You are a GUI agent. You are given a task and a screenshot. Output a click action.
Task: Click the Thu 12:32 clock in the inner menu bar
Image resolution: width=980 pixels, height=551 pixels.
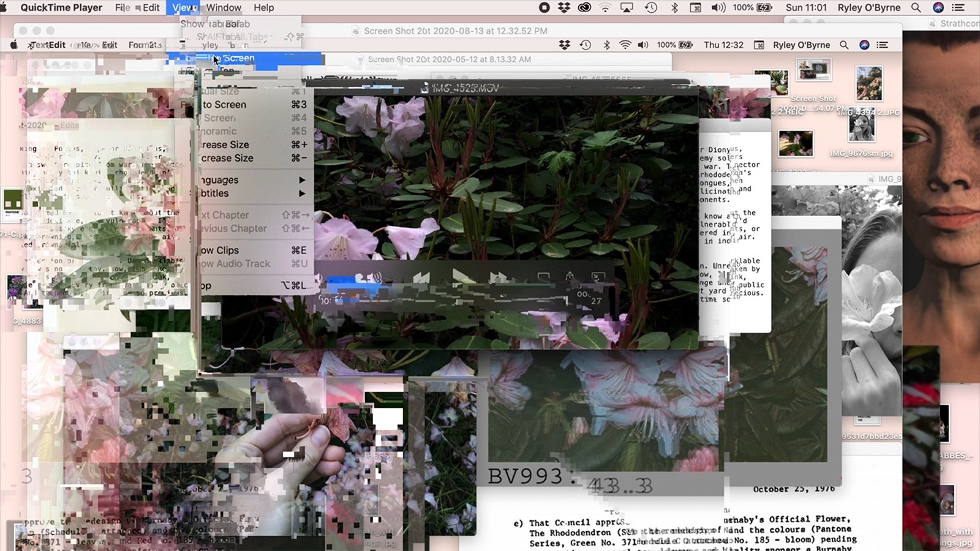pyautogui.click(x=723, y=45)
